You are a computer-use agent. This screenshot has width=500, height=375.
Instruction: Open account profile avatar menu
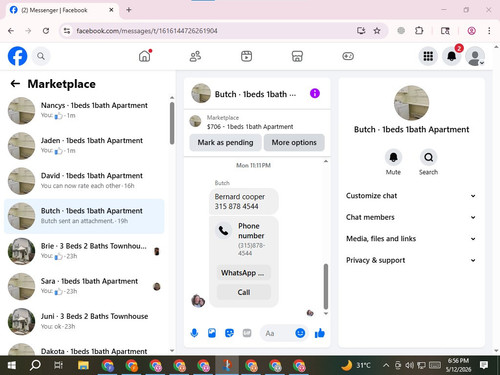click(x=475, y=56)
